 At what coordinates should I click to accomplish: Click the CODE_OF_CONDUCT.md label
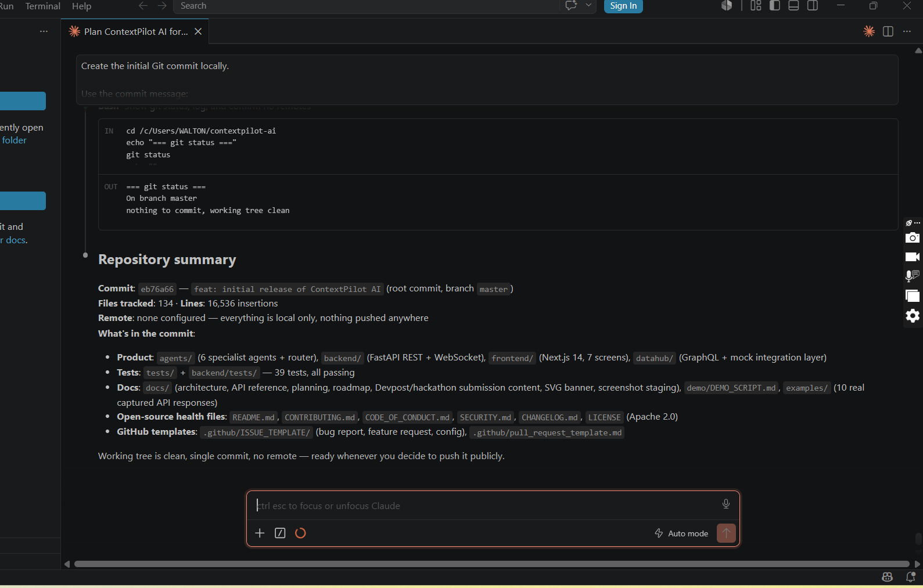click(x=407, y=417)
